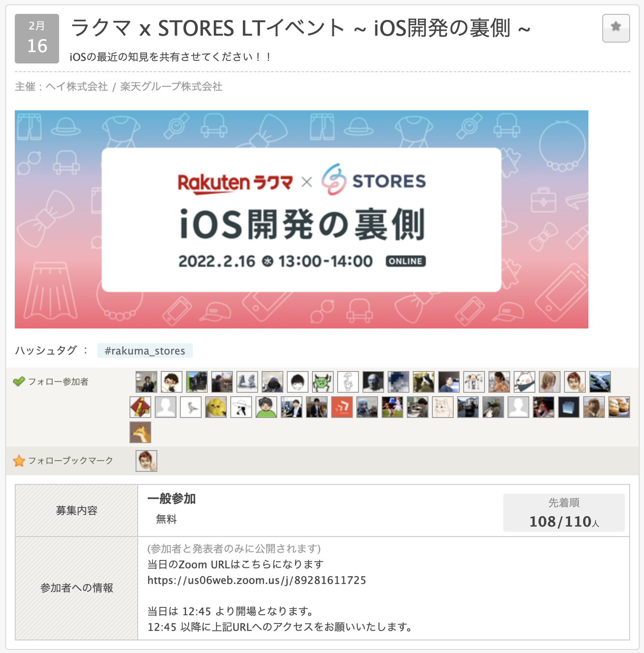Click the 楽天グループ株式会社 organizer text

click(x=171, y=86)
